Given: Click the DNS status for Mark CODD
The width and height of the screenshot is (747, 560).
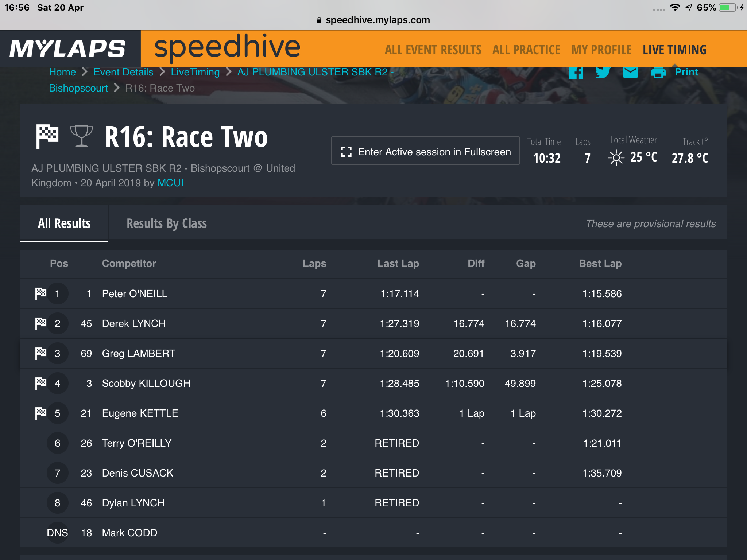Looking at the screenshot, I should coord(57,533).
